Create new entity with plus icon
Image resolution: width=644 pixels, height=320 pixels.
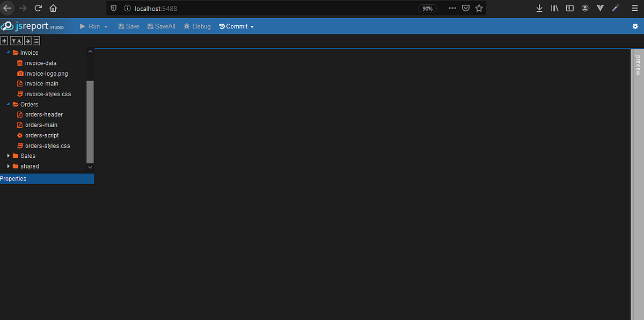(4, 40)
